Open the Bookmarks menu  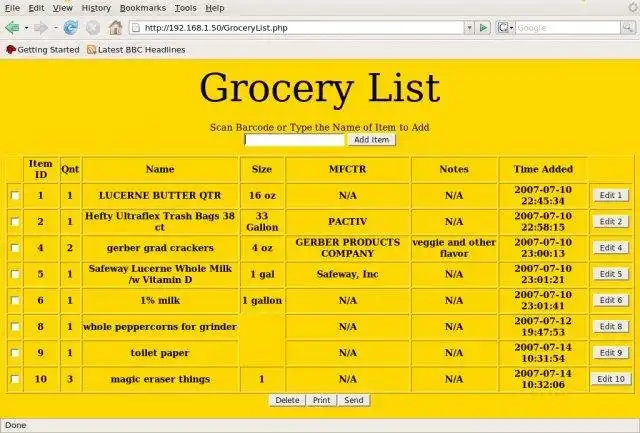143,8
